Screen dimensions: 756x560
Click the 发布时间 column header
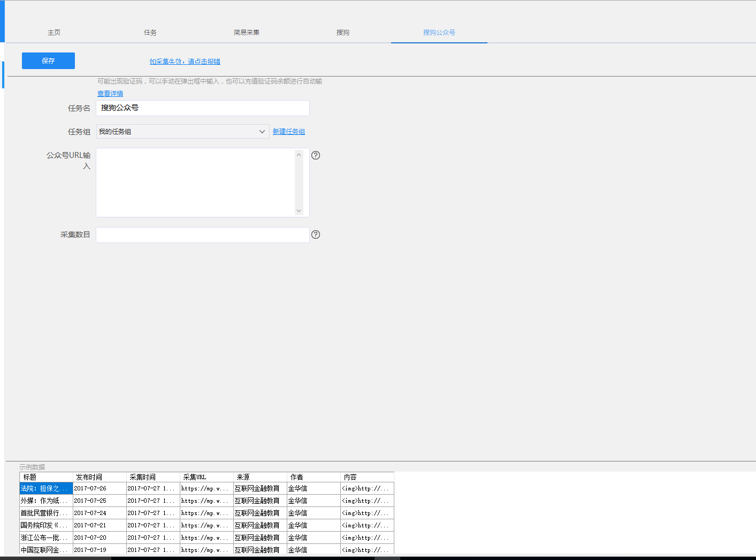point(100,477)
